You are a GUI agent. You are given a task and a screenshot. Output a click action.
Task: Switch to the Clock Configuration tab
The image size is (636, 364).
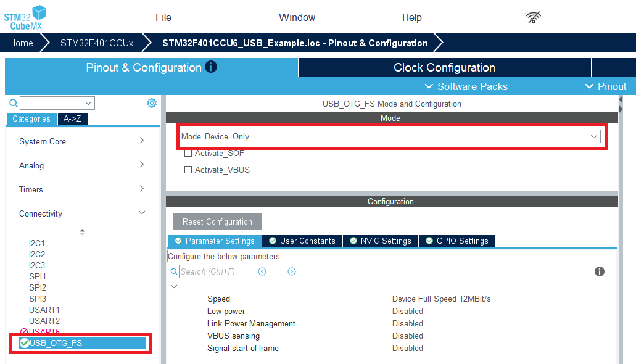[444, 67]
